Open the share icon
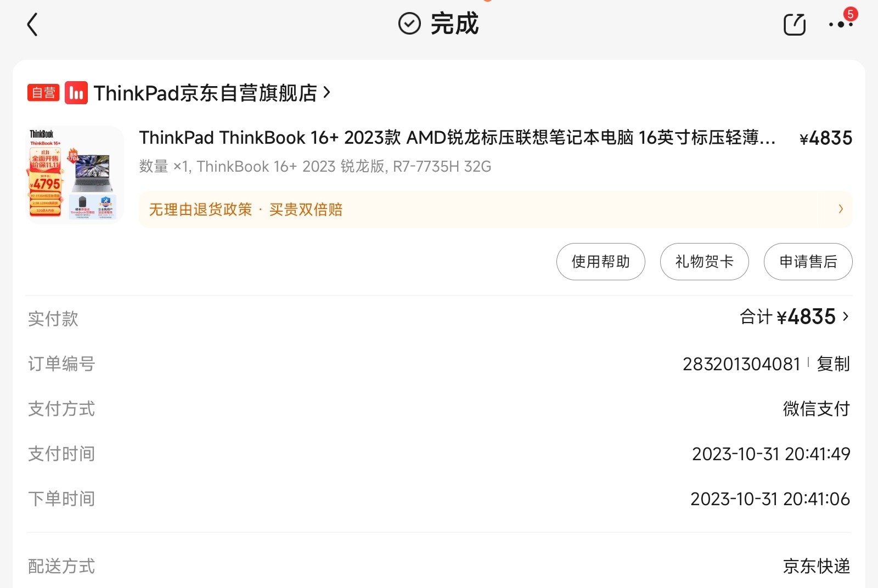878x588 pixels. [794, 25]
